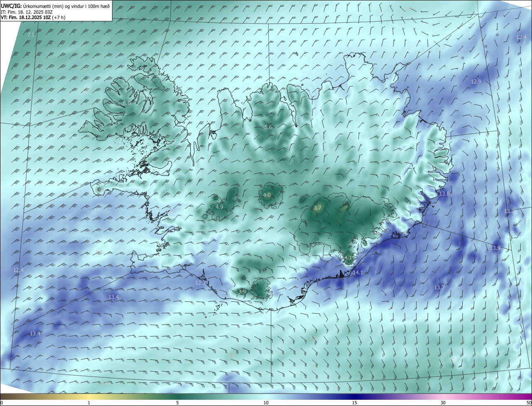Click the 13.9 value label on the map
Viewport: 532px width, 406px height.
tap(495, 248)
